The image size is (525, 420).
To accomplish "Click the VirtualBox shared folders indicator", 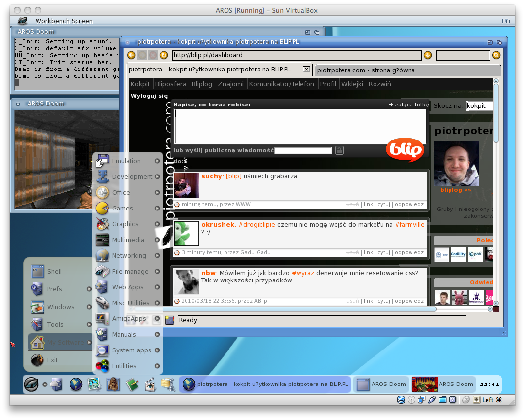I will point(443,400).
